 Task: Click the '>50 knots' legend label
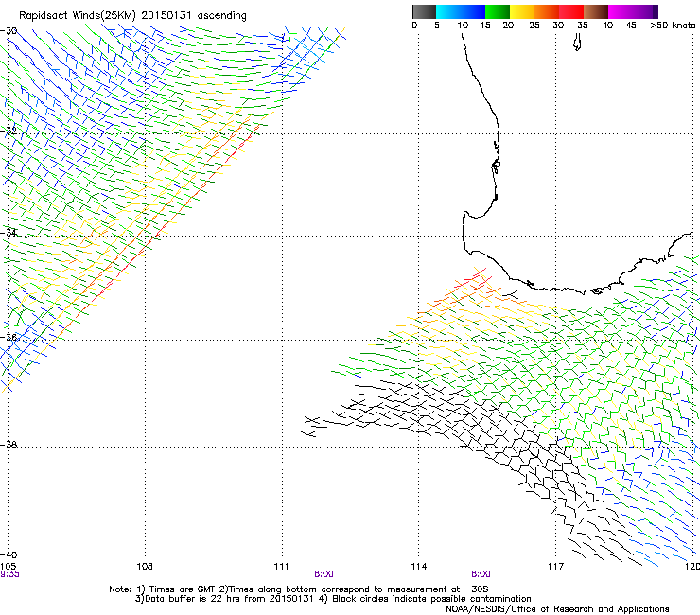[x=673, y=26]
